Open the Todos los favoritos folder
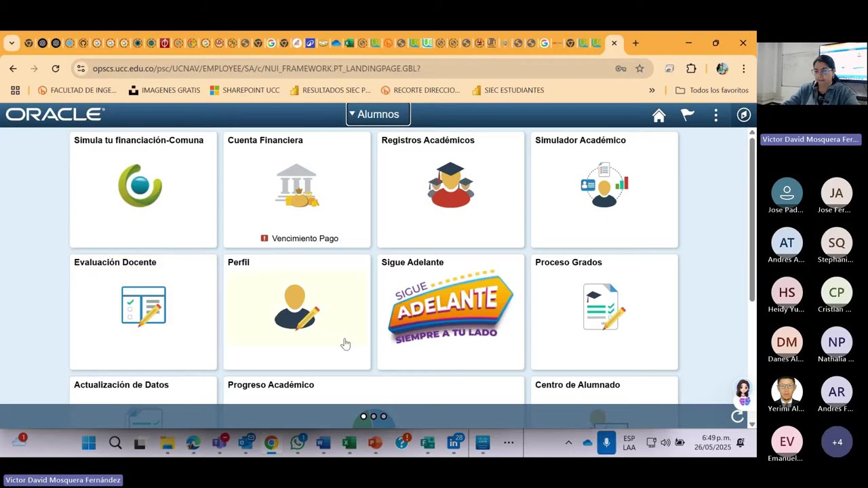The width and height of the screenshot is (868, 488). [x=712, y=90]
